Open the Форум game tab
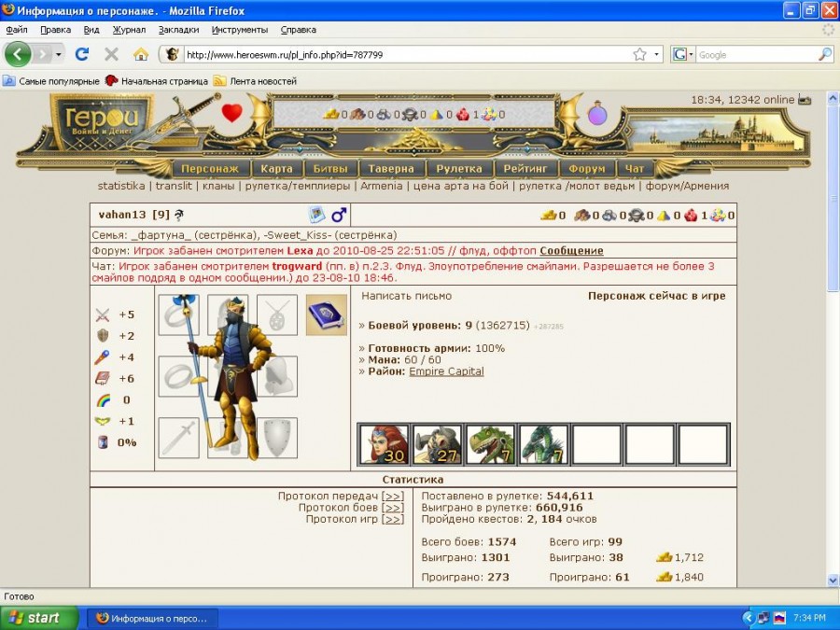The image size is (840, 630). pos(587,169)
